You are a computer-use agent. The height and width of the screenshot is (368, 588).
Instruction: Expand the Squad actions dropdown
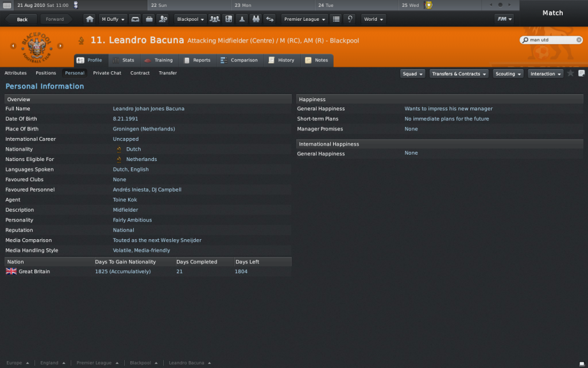pos(412,74)
